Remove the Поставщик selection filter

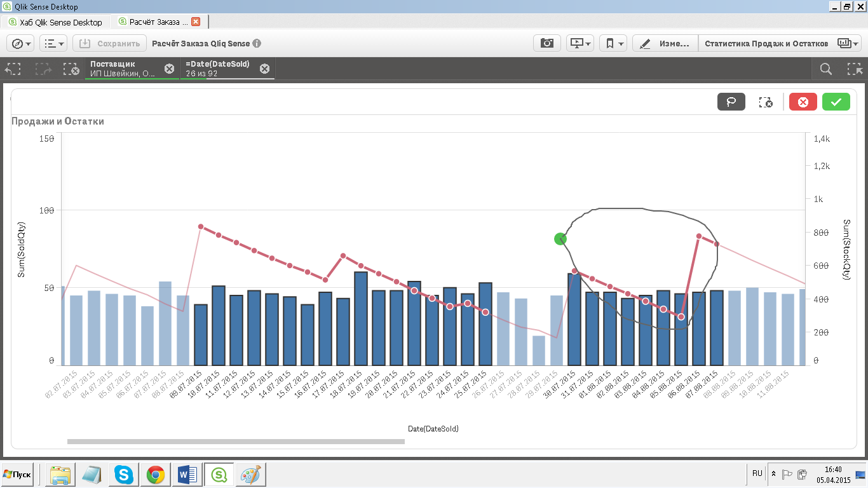[169, 69]
